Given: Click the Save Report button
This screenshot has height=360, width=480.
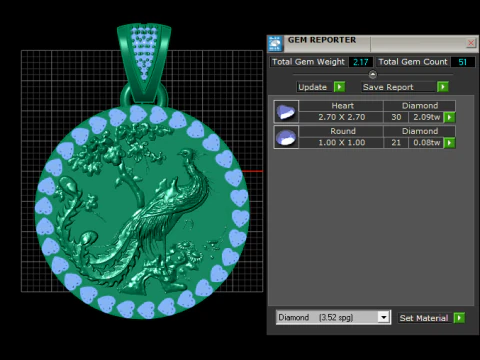Looking at the screenshot, I should tap(399, 87).
